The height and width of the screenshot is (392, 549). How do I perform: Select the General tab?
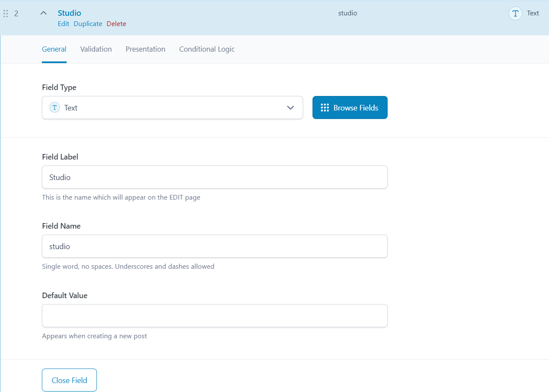(x=54, y=49)
